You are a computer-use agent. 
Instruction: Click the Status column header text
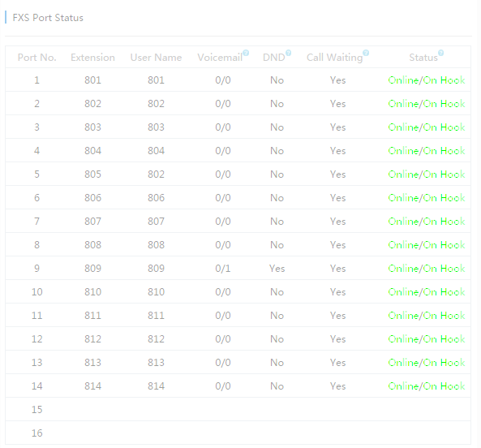pos(423,58)
